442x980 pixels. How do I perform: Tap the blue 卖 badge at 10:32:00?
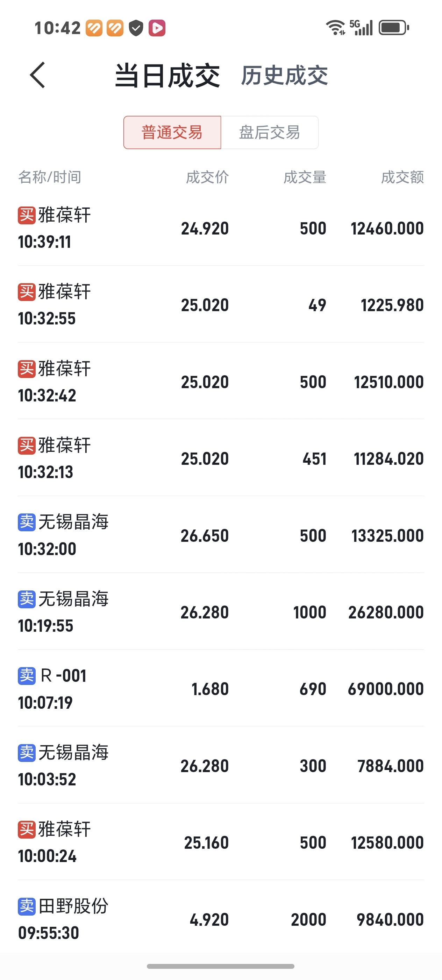coord(27,522)
